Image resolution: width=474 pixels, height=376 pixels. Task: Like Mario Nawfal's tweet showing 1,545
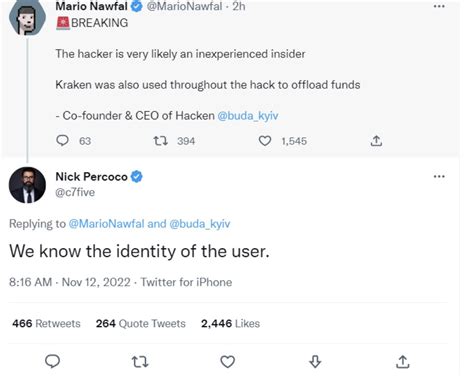265,141
